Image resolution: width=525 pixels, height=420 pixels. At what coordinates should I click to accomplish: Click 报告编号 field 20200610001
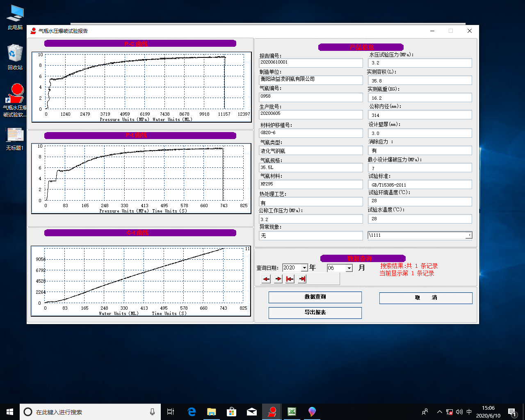[311, 62]
